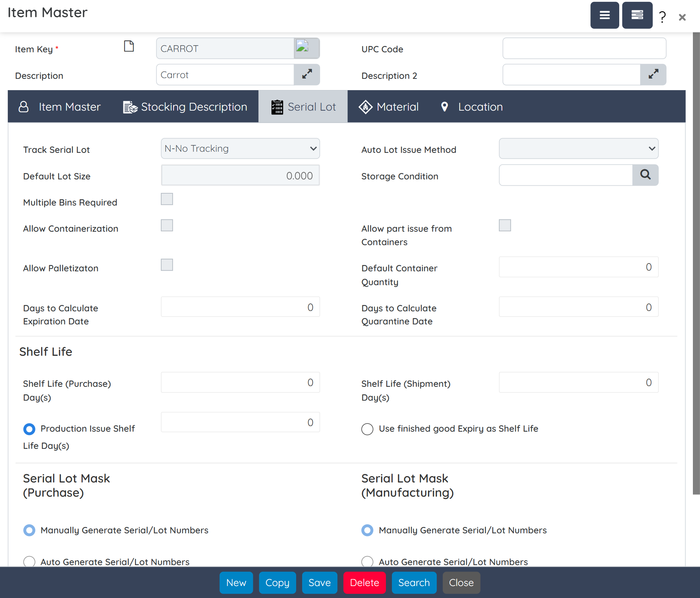Select Use finished good Expiry as Shelf Life
This screenshot has width=700, height=598.
tap(367, 429)
